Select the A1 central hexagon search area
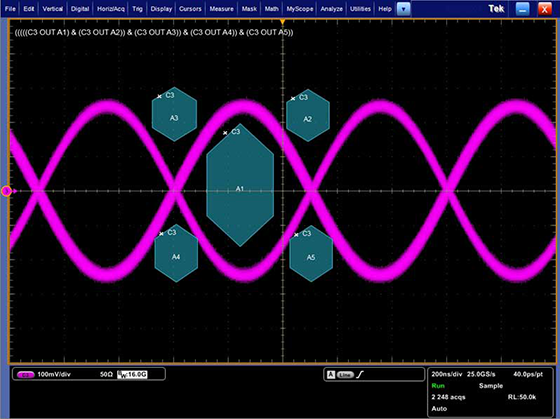Screen dimensions: 560x419 pos(240,185)
